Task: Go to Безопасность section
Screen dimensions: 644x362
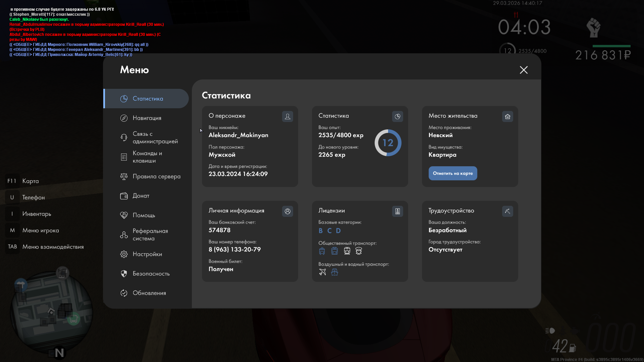Action: coord(151,274)
